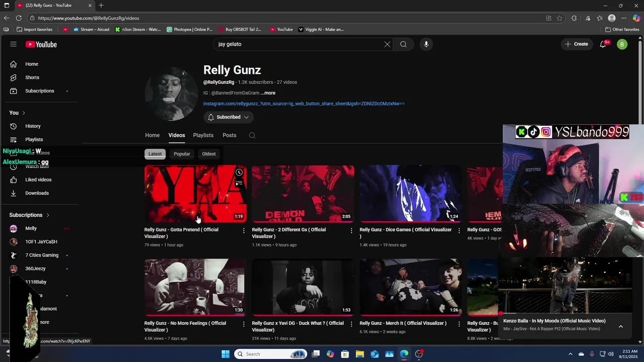Viewport: 644px width, 362px height.
Task: Expand the Subscriptions section header
Action: point(29,215)
